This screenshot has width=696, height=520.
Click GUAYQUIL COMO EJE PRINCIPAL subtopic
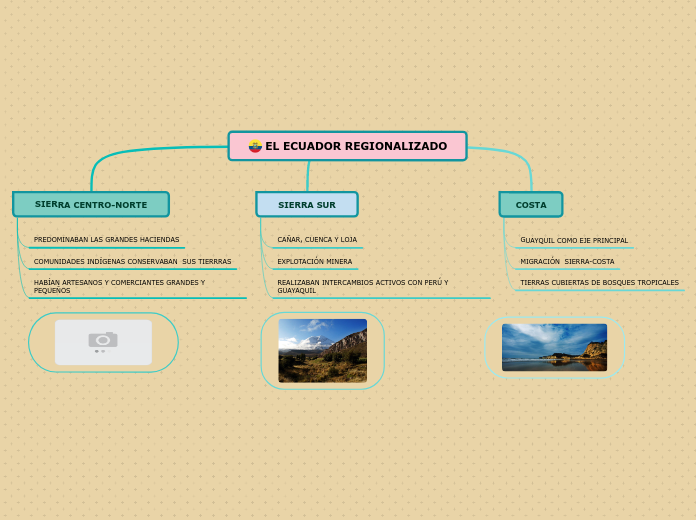[574, 240]
